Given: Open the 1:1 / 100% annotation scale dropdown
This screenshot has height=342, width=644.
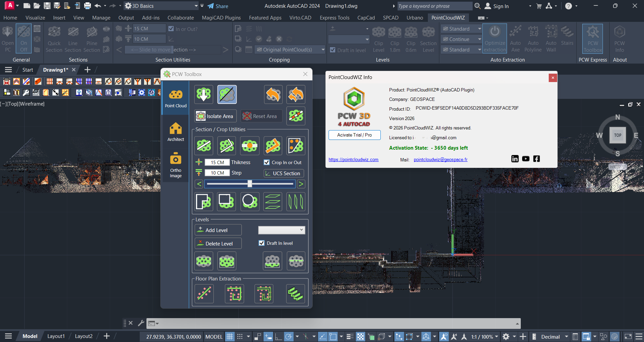Looking at the screenshot, I should tap(484, 337).
